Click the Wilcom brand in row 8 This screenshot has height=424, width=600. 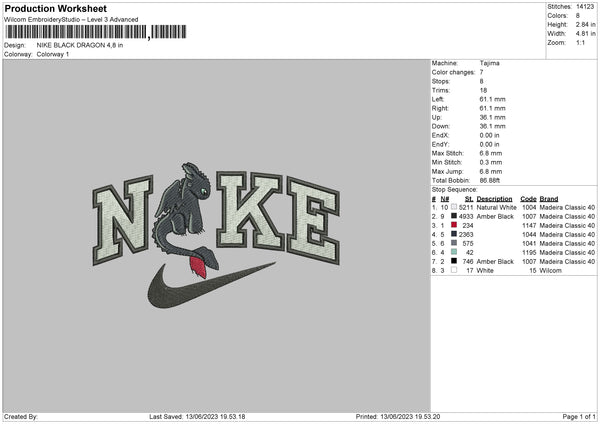(x=551, y=271)
